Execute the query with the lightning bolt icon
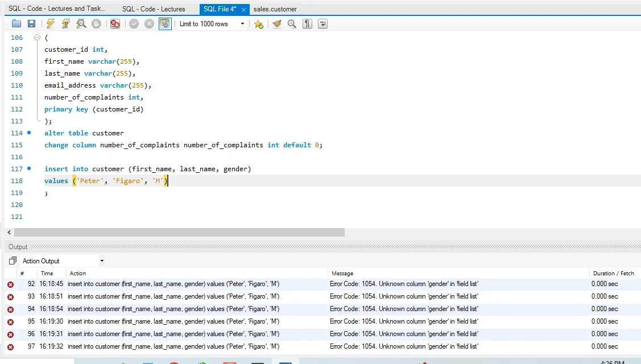Screen dimensions: 641x364 tap(51, 24)
